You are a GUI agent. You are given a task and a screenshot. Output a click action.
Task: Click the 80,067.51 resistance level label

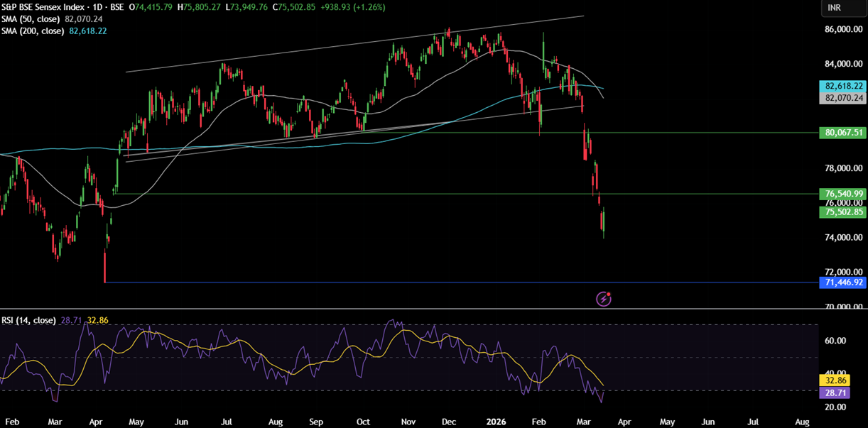click(x=842, y=132)
